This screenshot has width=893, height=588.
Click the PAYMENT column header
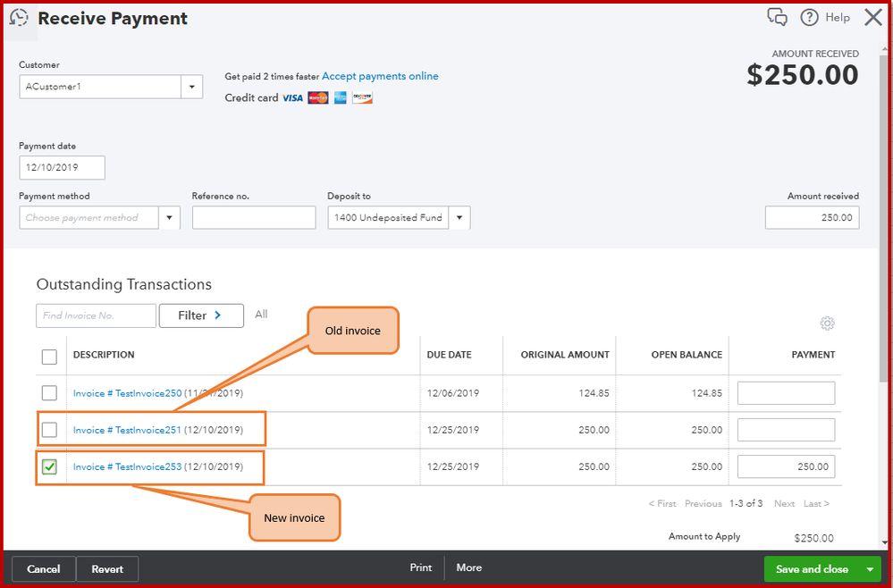coord(813,355)
